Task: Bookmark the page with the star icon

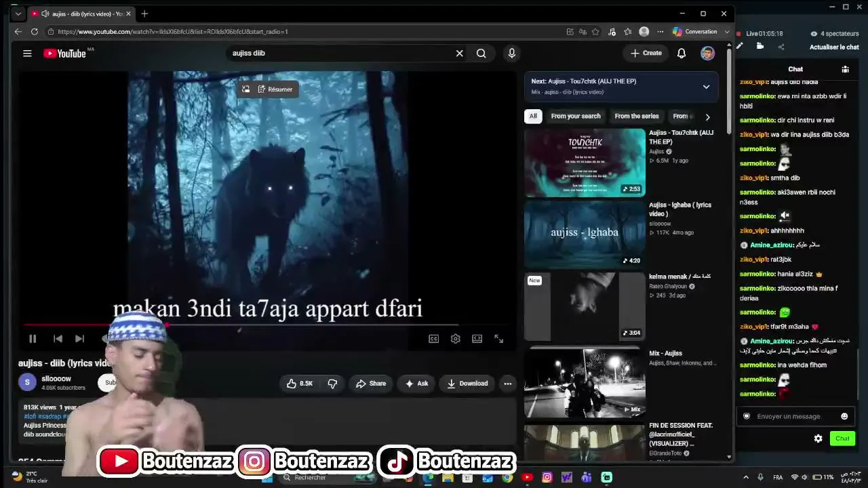Action: click(x=595, y=32)
